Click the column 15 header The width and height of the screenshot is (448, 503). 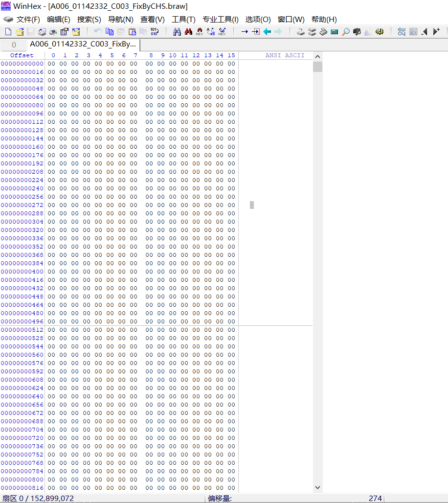(x=231, y=55)
